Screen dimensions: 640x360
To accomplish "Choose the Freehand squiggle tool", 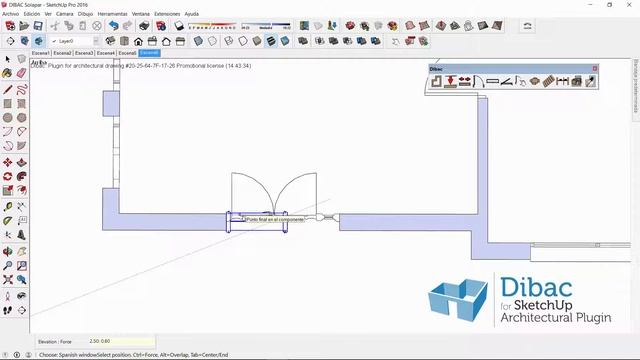I will pos(21,89).
